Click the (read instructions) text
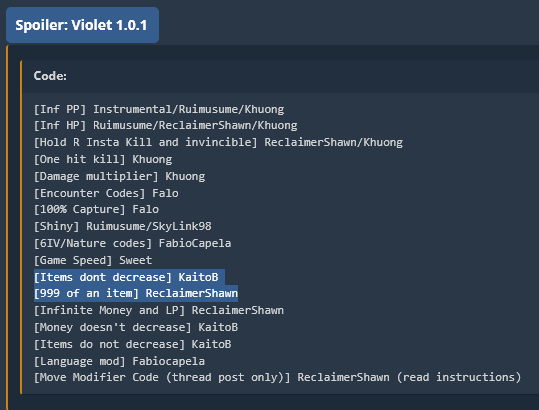The height and width of the screenshot is (410, 539). [x=459, y=377]
